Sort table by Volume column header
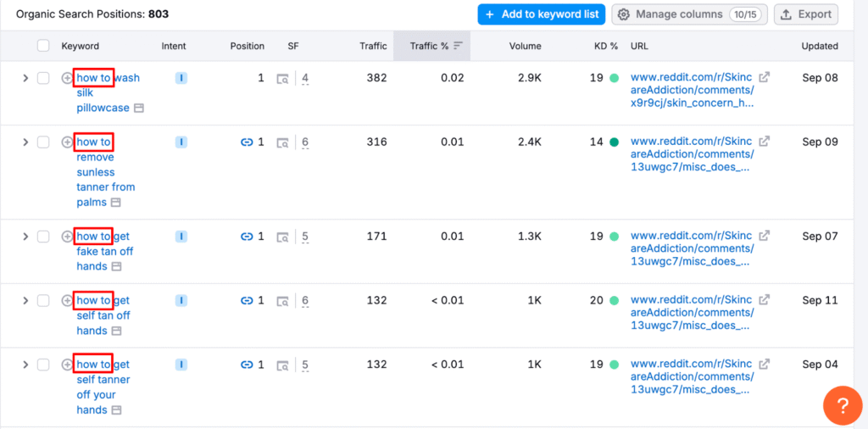The image size is (868, 429). pos(525,46)
